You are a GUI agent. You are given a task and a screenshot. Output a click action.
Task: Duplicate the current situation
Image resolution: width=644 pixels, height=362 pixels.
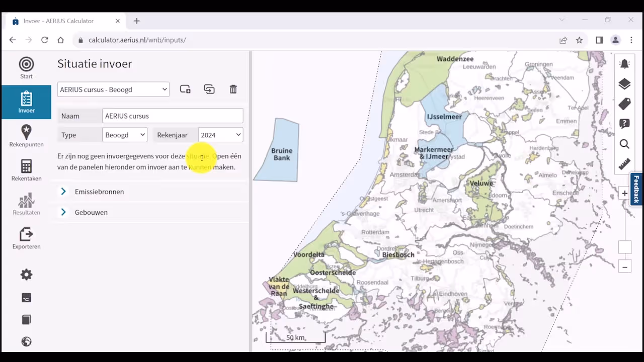pos(209,89)
